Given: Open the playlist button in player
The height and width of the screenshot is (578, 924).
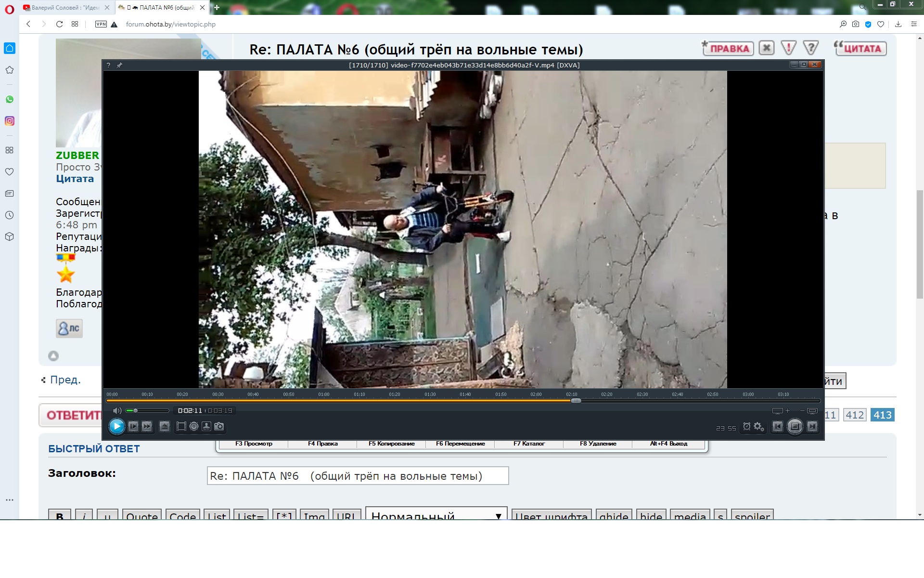Looking at the screenshot, I should (795, 426).
